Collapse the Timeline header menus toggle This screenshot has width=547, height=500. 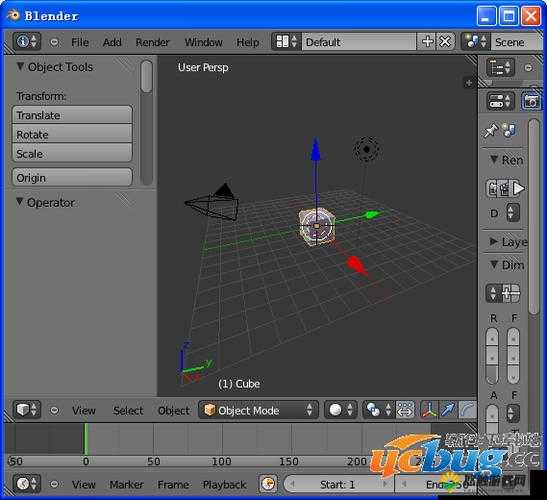pyautogui.click(x=54, y=484)
